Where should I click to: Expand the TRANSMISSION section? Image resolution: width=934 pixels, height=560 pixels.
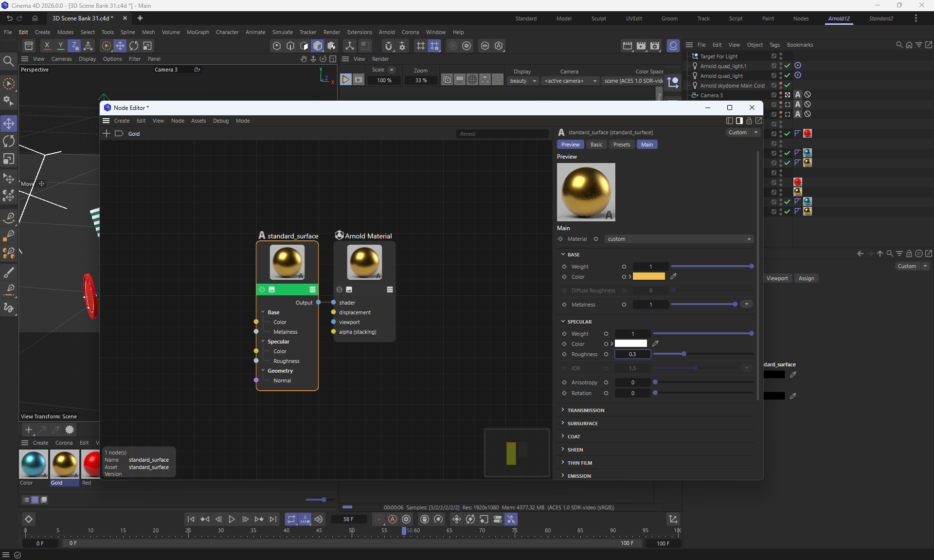586,410
